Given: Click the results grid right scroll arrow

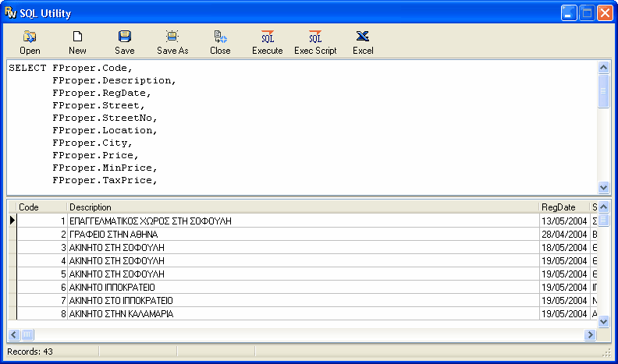Looking at the screenshot, I should point(590,335).
